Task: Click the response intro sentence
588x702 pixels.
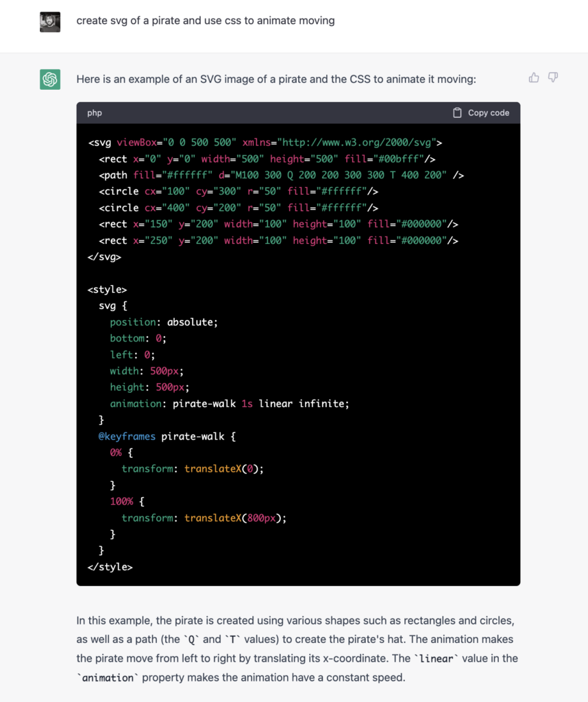Action: click(276, 80)
